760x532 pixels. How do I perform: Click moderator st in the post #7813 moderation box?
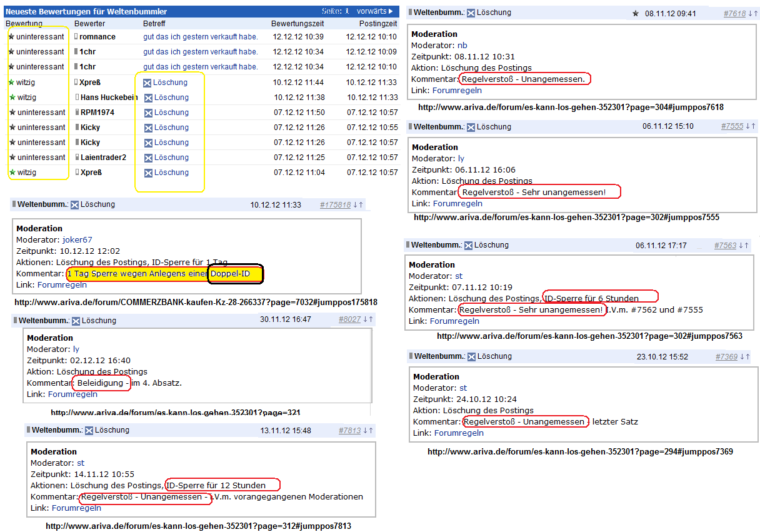[81, 463]
